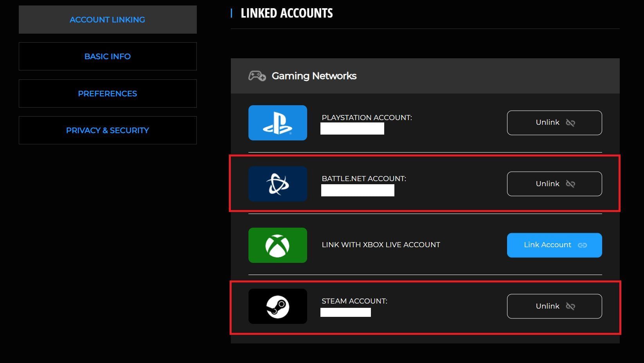Unlink the PlayStation account
Image resolution: width=644 pixels, height=363 pixels.
[554, 122]
